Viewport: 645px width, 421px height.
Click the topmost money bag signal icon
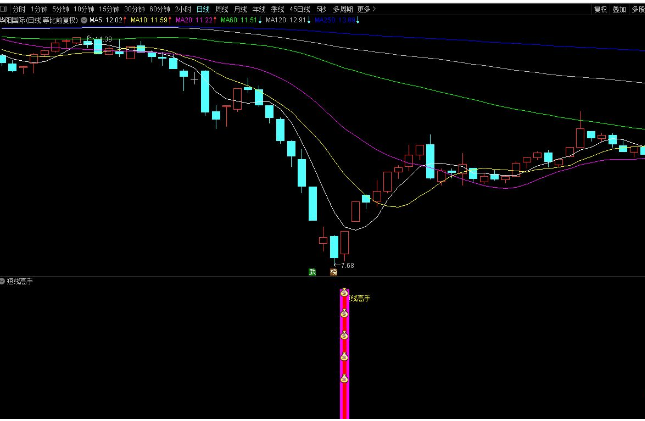point(344,293)
